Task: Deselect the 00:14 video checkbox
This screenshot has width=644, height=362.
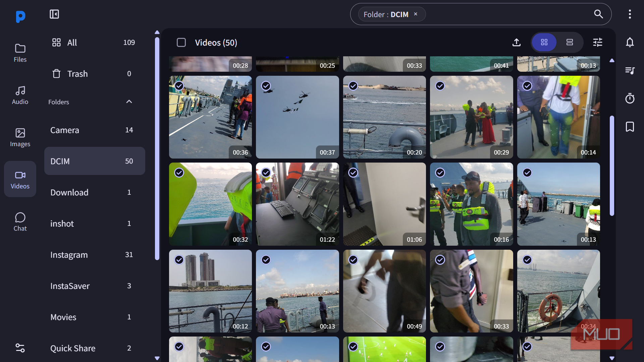Action: point(527,86)
